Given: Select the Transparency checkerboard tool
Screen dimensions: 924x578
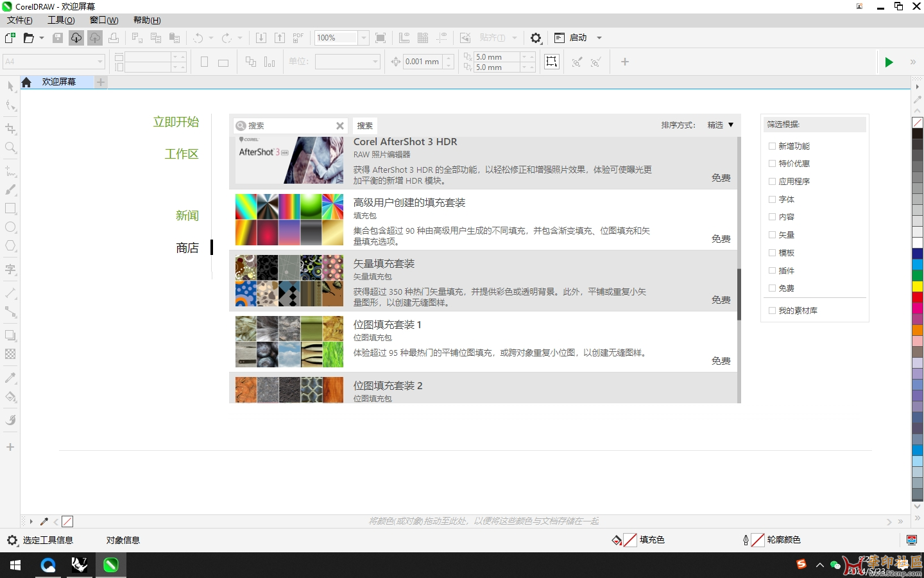Looking at the screenshot, I should (x=10, y=354).
